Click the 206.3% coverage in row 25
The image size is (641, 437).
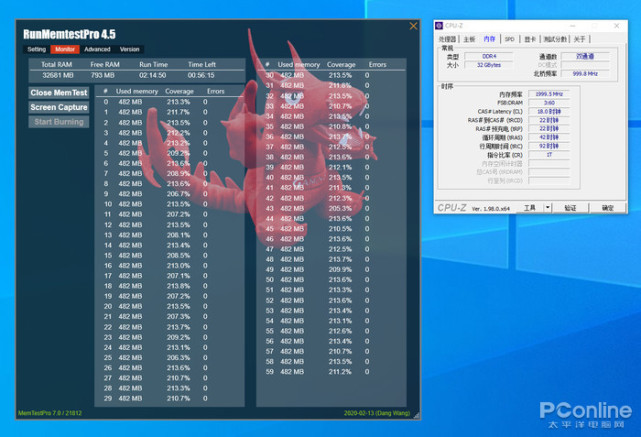tap(178, 358)
